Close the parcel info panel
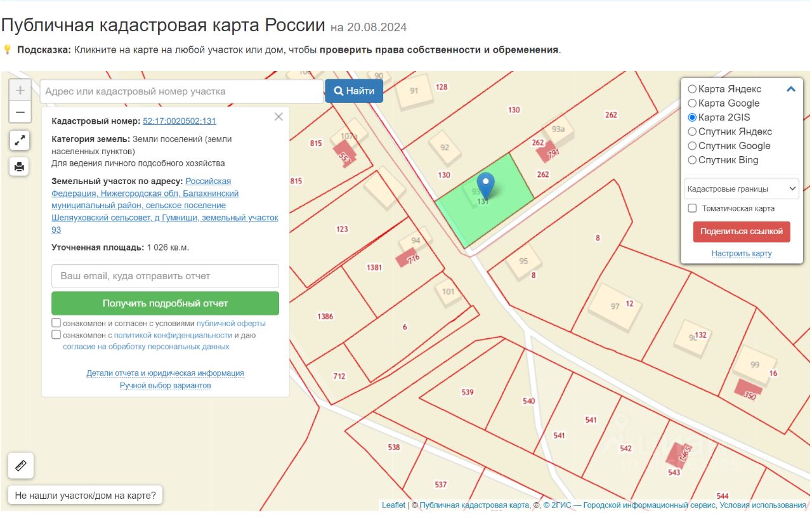Screen dimensions: 812x521 (x=278, y=117)
